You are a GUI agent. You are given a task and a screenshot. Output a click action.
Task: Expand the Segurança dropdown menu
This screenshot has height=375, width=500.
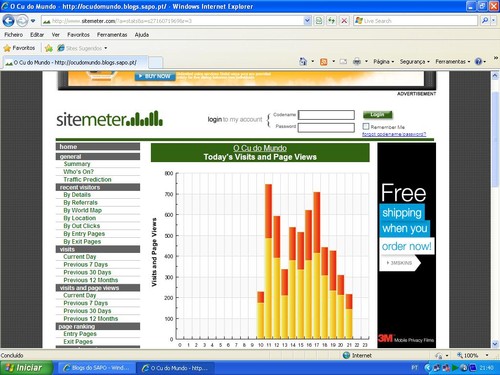coord(415,62)
